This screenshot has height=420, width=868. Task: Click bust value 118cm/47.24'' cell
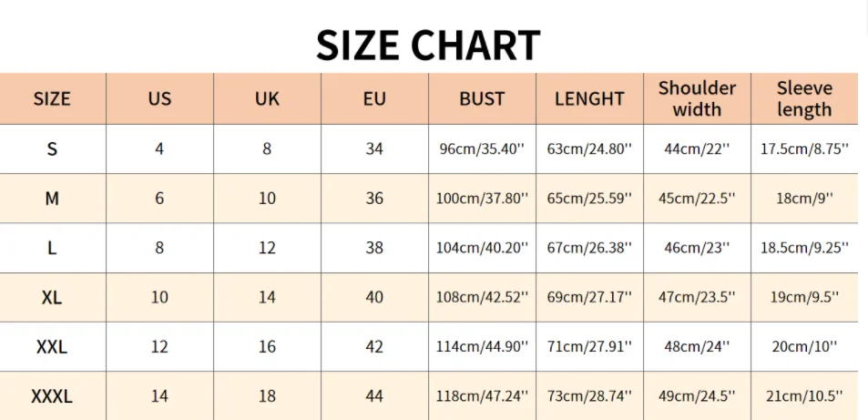coord(482,396)
